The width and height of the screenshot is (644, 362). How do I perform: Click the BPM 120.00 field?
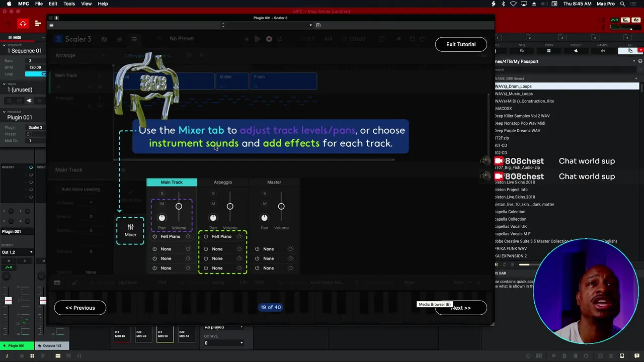[x=35, y=67]
